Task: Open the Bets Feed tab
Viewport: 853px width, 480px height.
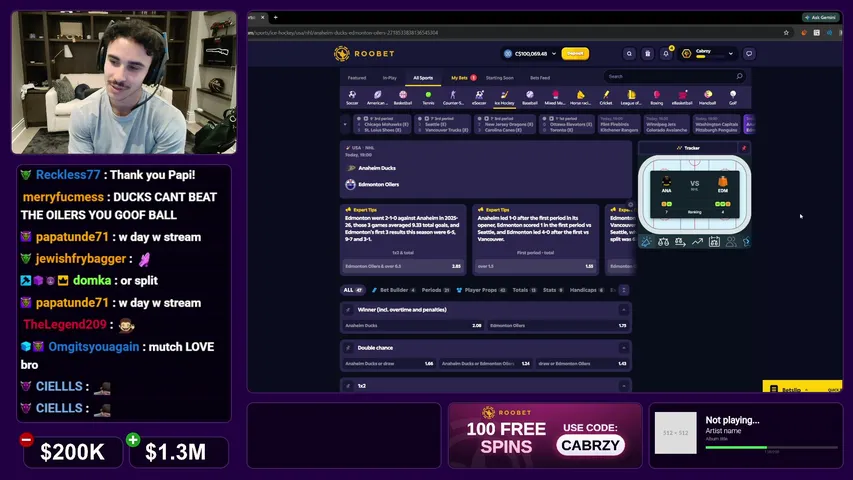Action: [540, 78]
